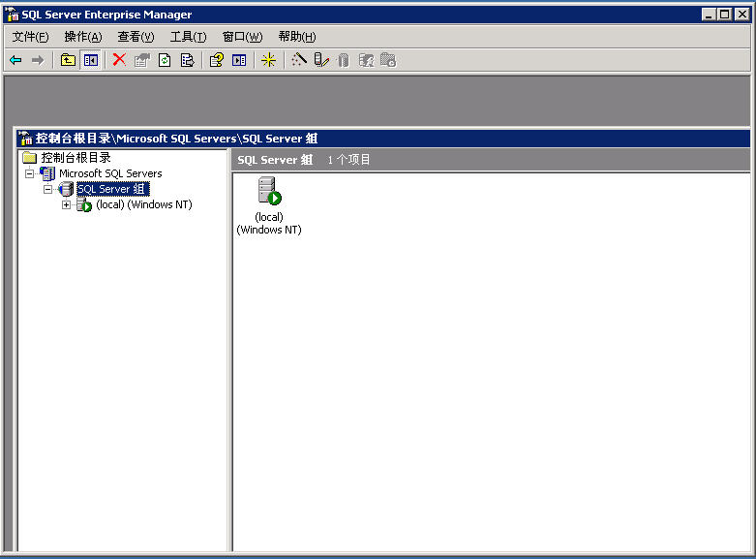Click the Up one level folder icon
This screenshot has height=559, width=756.
tap(68, 60)
